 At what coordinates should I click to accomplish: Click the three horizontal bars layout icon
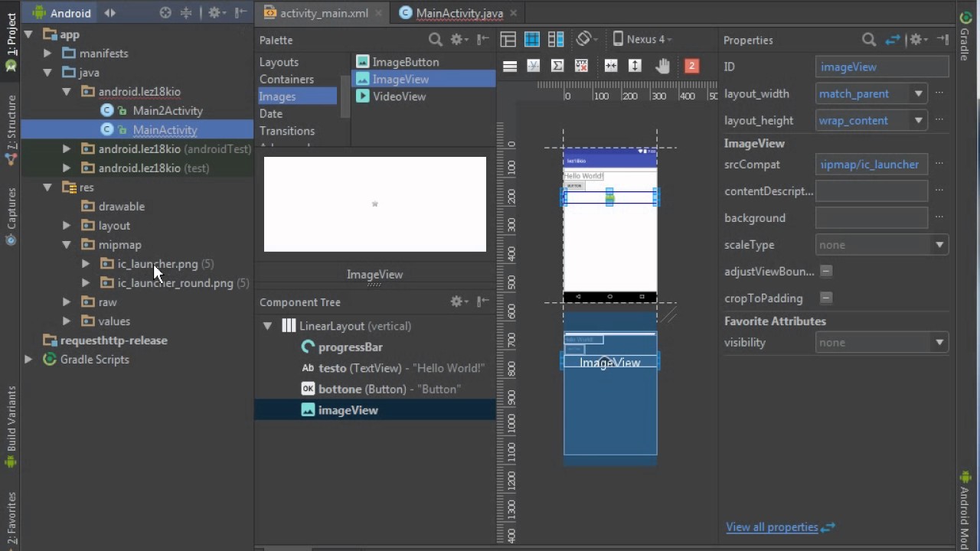pos(510,67)
